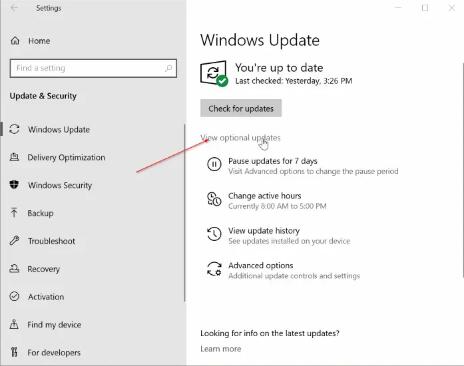Maximize the Settings window
The image size is (464, 366).
[x=425, y=8]
